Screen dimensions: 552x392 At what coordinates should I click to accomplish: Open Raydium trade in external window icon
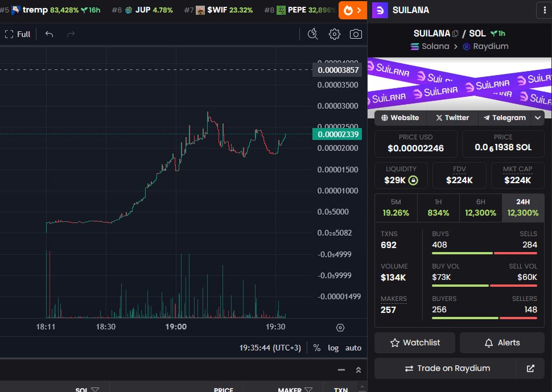(530, 368)
